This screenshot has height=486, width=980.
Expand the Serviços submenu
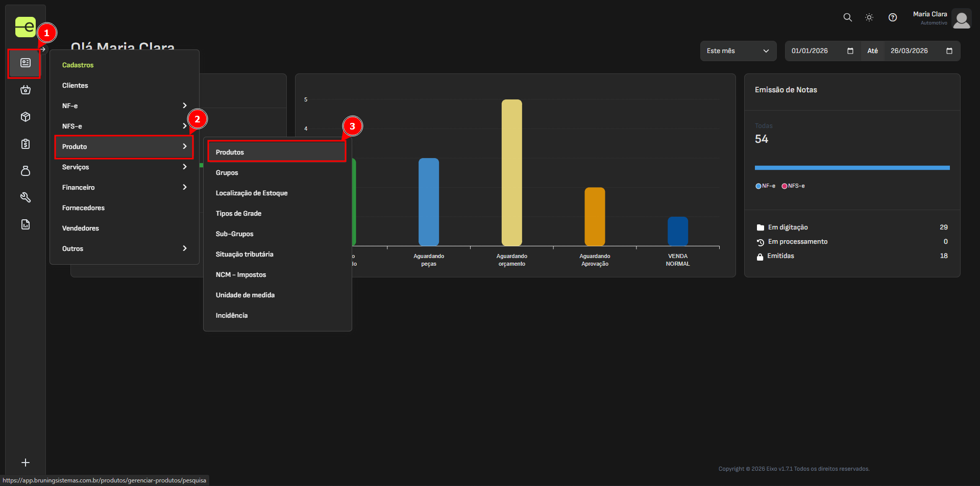pos(124,167)
